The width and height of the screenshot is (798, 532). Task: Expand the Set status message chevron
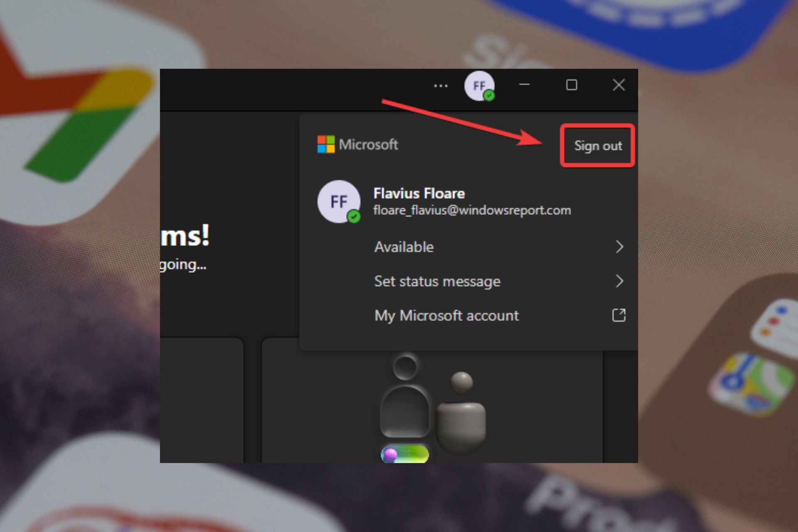click(619, 281)
